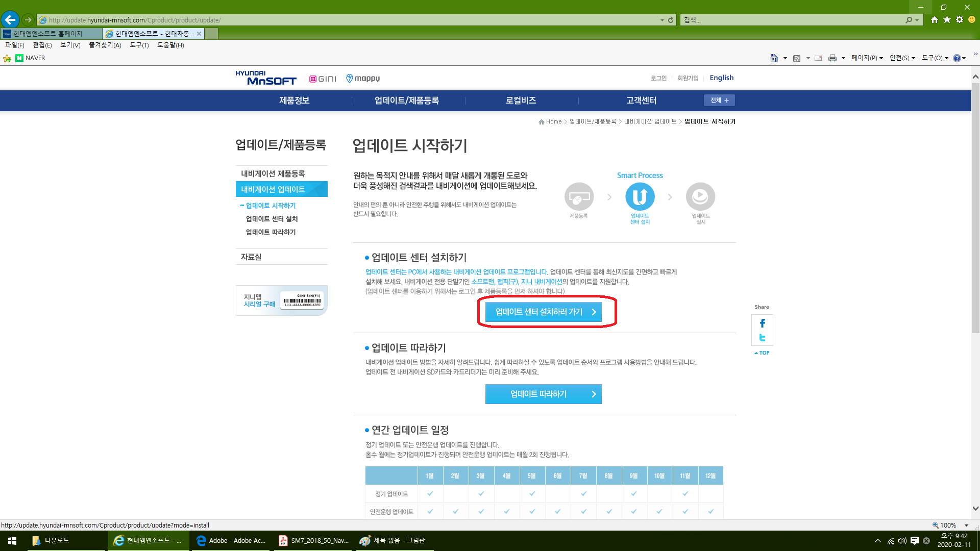Click the English language link
Image resolution: width=980 pixels, height=551 pixels.
click(x=721, y=78)
